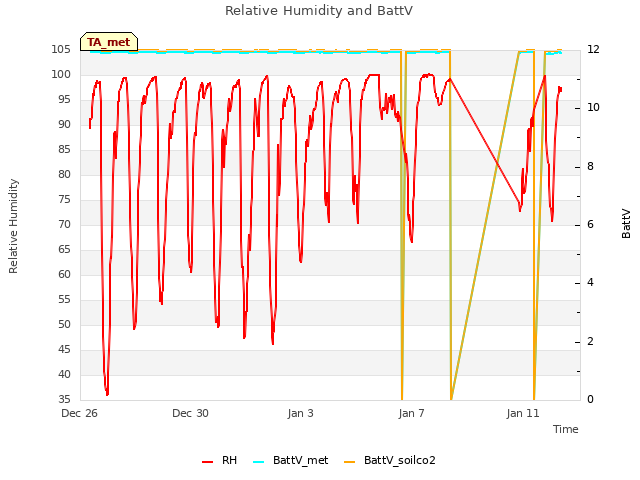Click the 'Time' x-axis title
This screenshot has height=480, width=640.
566,429
